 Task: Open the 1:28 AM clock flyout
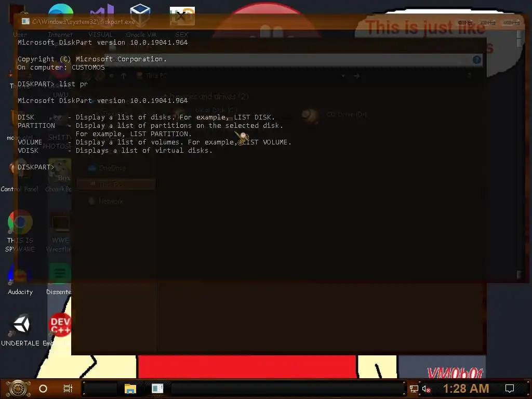(x=466, y=389)
